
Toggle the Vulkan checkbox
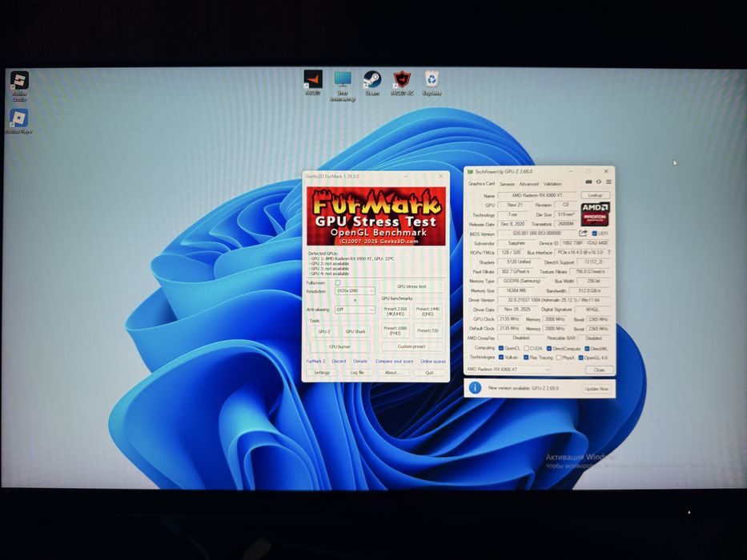(x=500, y=357)
